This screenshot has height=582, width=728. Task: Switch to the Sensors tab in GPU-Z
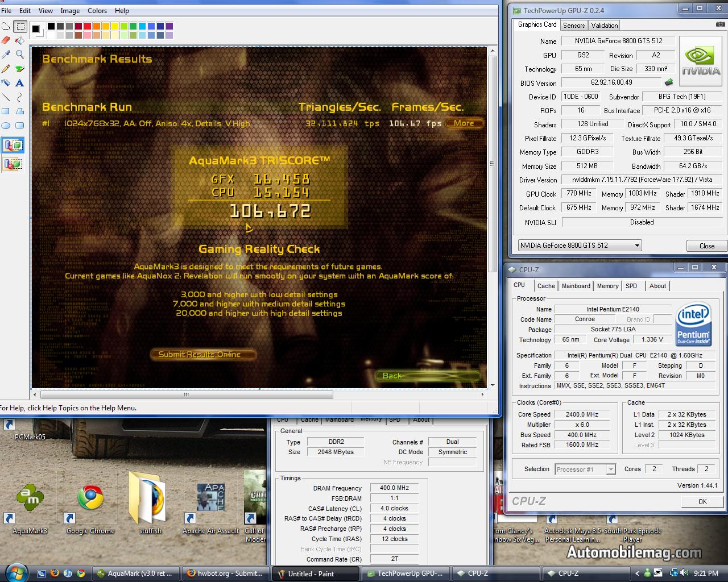(574, 26)
